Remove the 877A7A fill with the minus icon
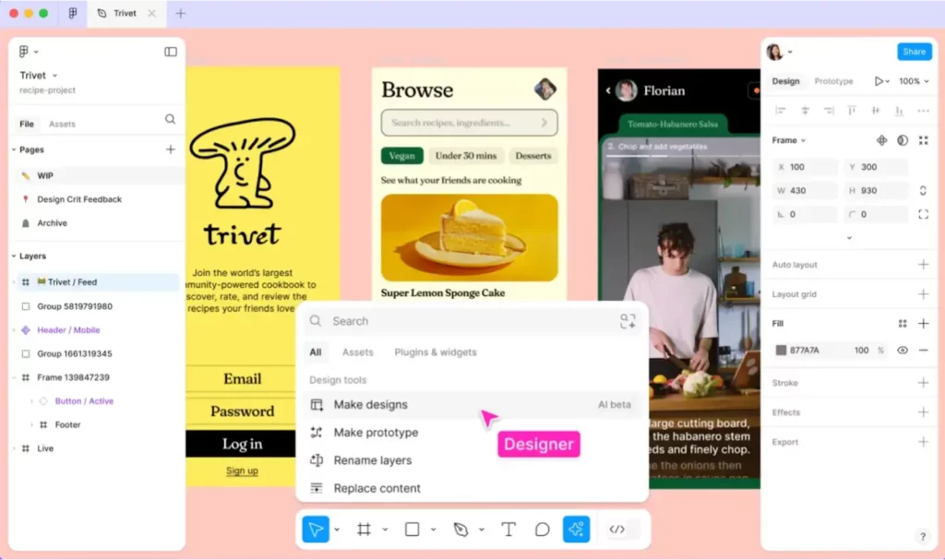 (x=923, y=351)
